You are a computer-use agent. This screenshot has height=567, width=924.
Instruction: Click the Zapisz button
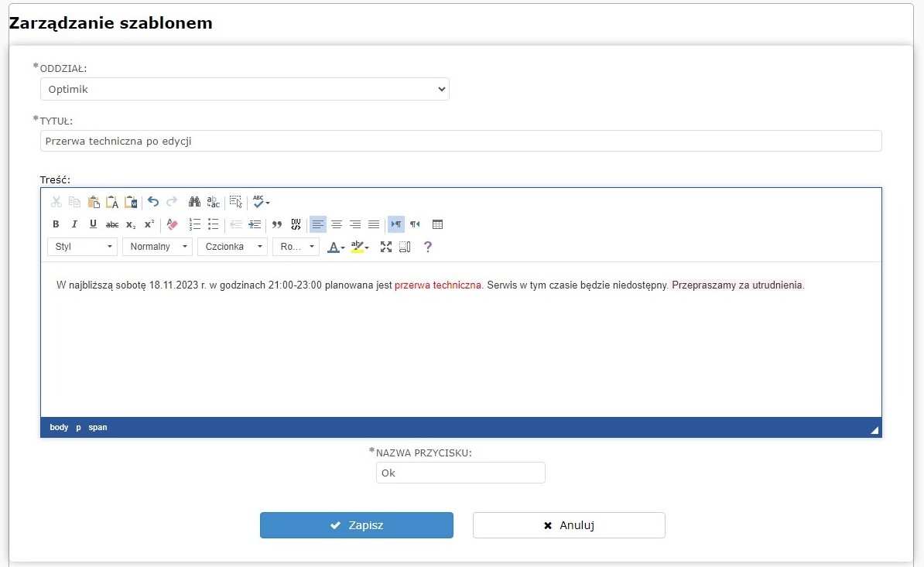(x=356, y=525)
